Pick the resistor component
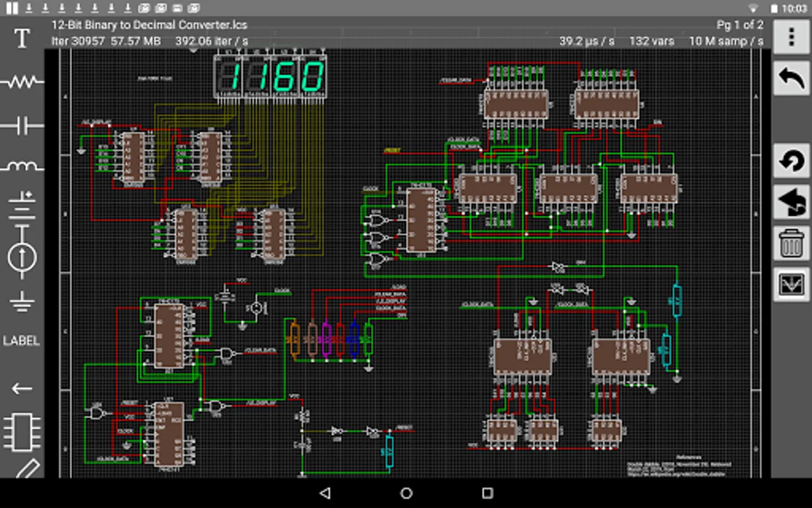The image size is (812, 508). [21, 82]
